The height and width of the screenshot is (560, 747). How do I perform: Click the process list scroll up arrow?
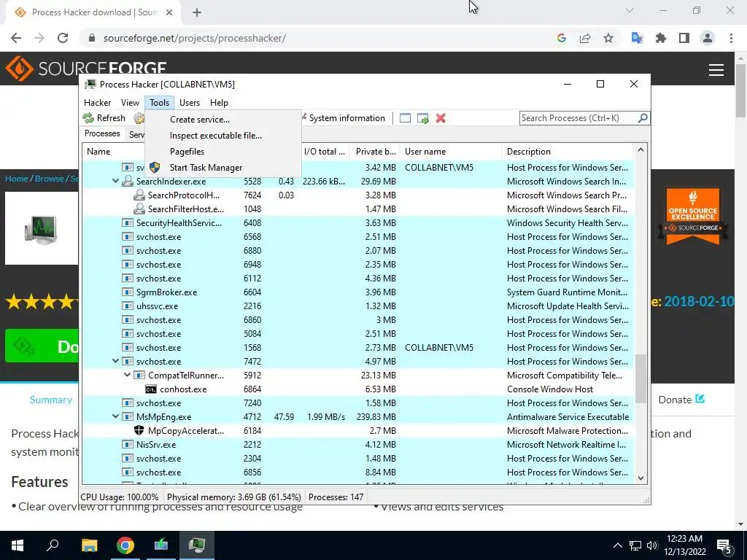coord(640,150)
